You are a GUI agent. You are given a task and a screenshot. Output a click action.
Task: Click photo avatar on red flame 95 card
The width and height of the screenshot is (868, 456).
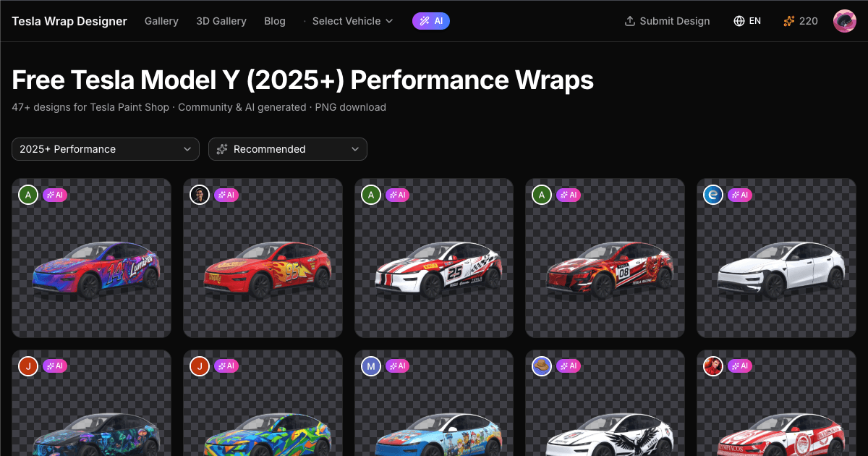pyautogui.click(x=200, y=195)
